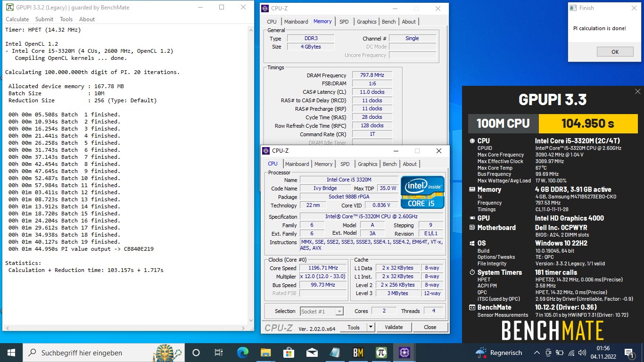
Task: Click the GPUPI output vertical scrollbar
Action: tap(250, 174)
